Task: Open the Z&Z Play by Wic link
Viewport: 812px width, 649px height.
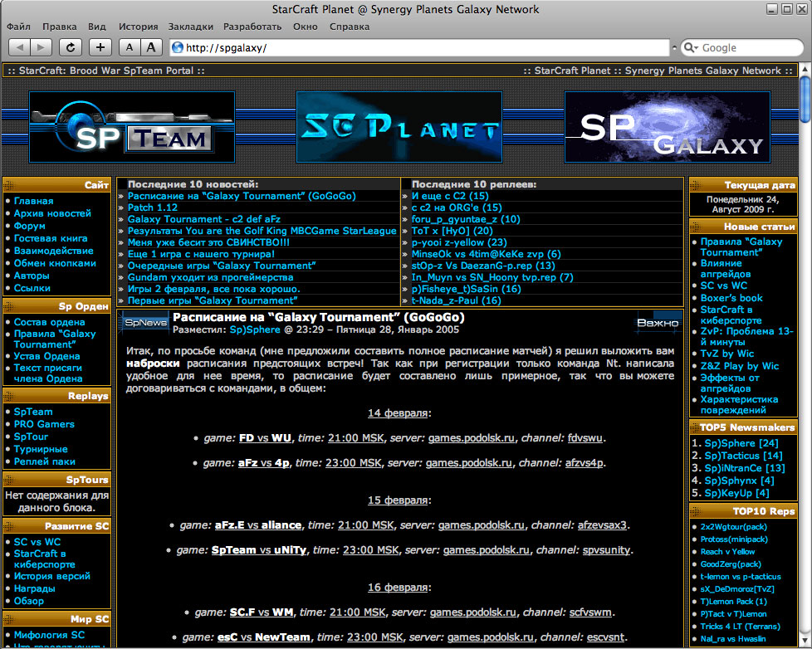Action: [x=740, y=366]
